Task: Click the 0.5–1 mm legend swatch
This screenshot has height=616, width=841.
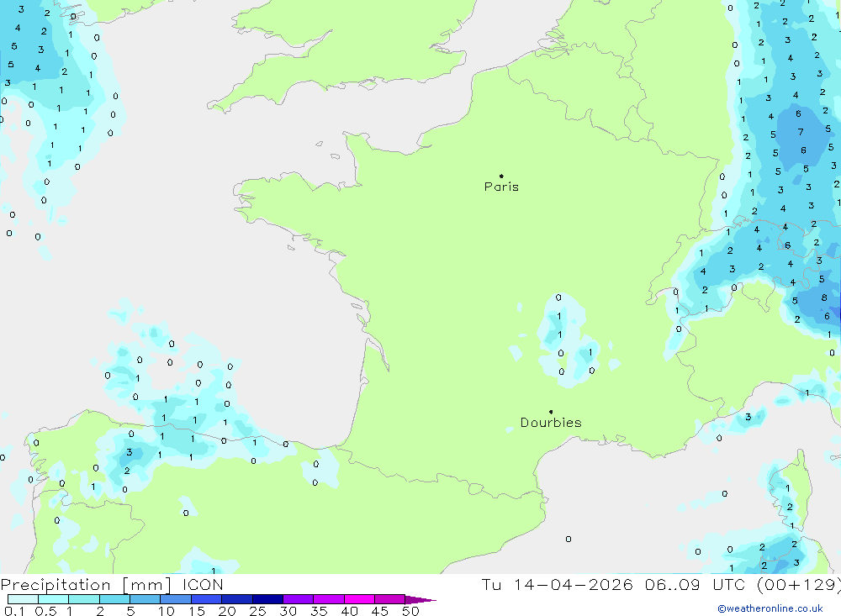Action: [53, 599]
